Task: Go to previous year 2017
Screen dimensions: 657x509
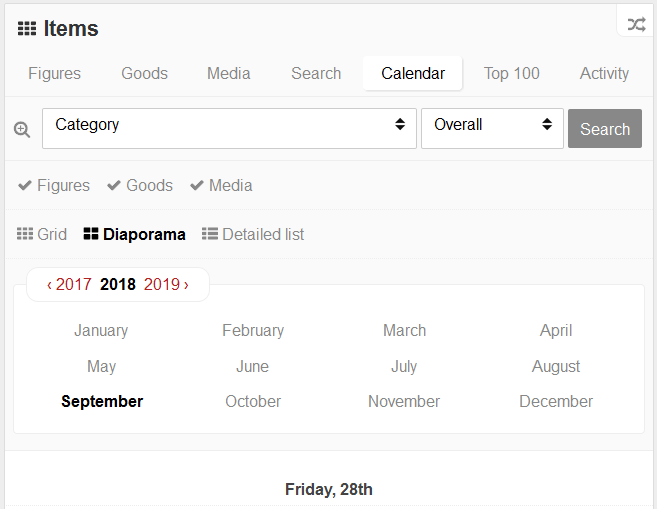Action: (x=69, y=284)
